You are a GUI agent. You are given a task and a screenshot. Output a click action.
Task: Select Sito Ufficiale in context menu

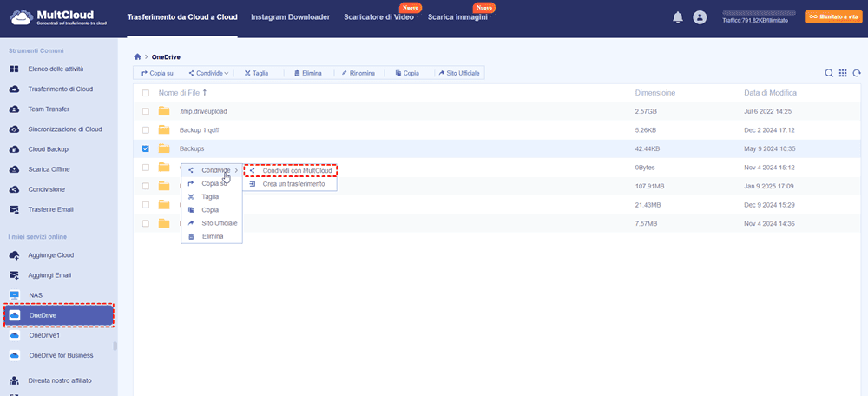coord(212,223)
